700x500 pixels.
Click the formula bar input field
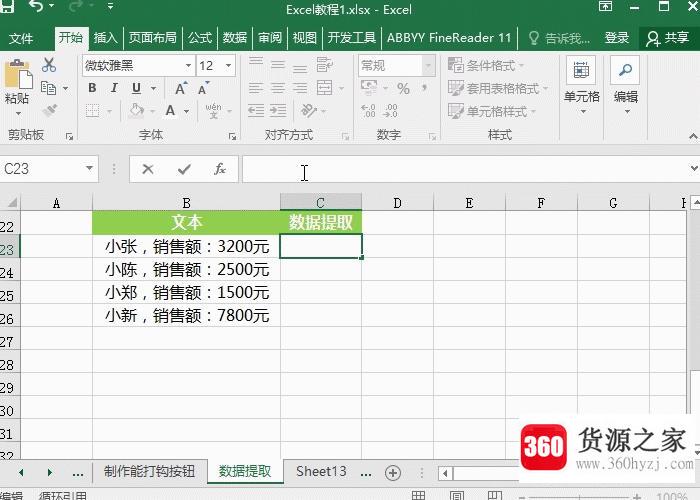[x=464, y=169]
